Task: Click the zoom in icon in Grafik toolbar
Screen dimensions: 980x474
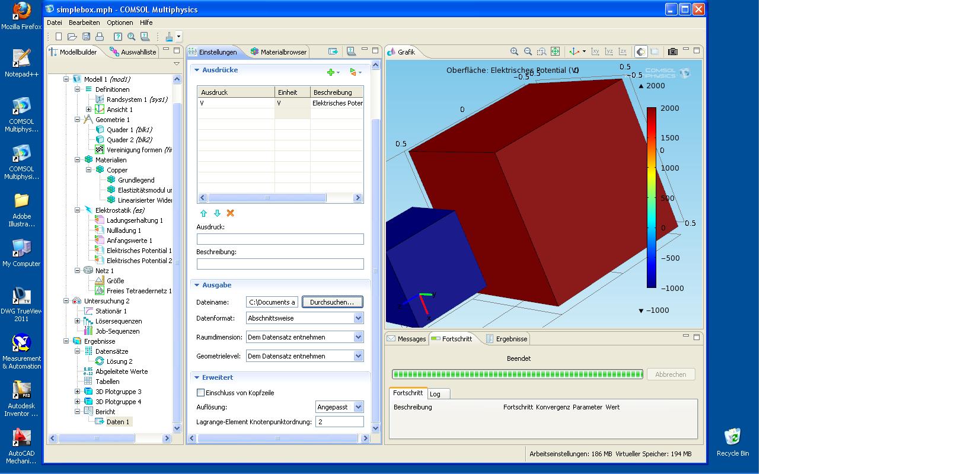Action: pos(514,52)
